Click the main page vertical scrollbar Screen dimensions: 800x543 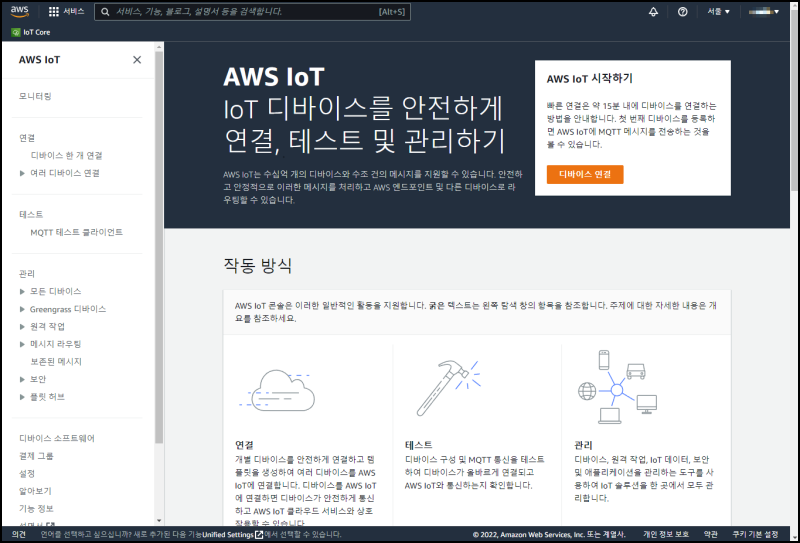(x=794, y=102)
